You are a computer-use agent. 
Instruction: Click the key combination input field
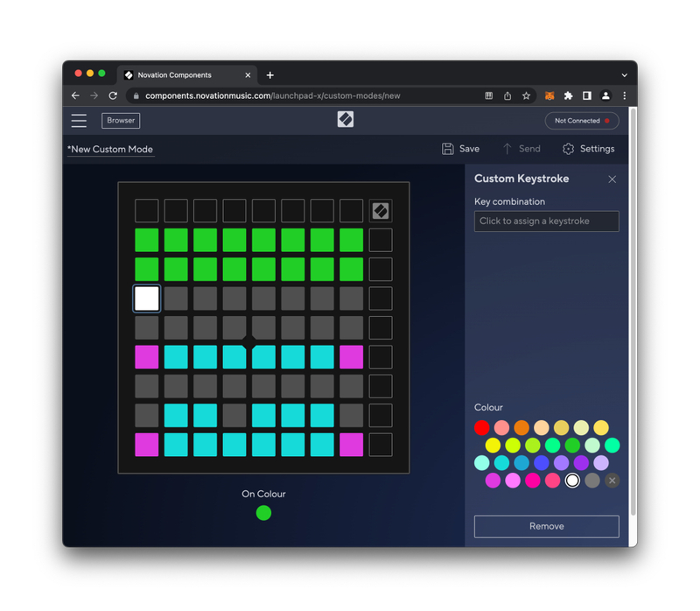pyautogui.click(x=546, y=221)
